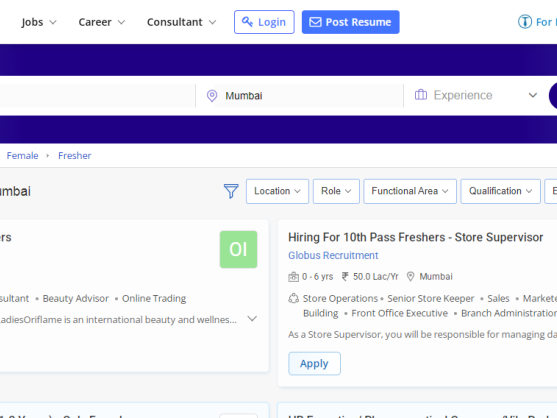Image resolution: width=557 pixels, height=418 pixels.
Task: Open the Experience dropdown
Action: coord(476,95)
